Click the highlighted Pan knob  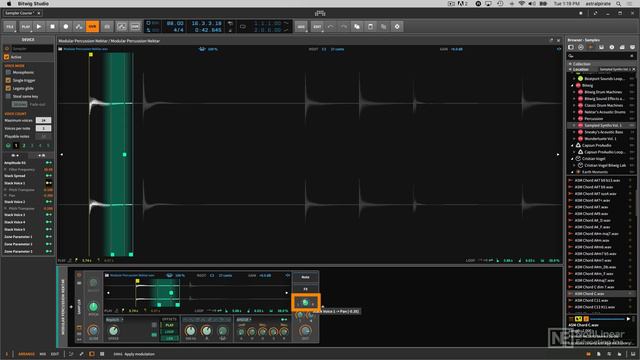coord(305,303)
